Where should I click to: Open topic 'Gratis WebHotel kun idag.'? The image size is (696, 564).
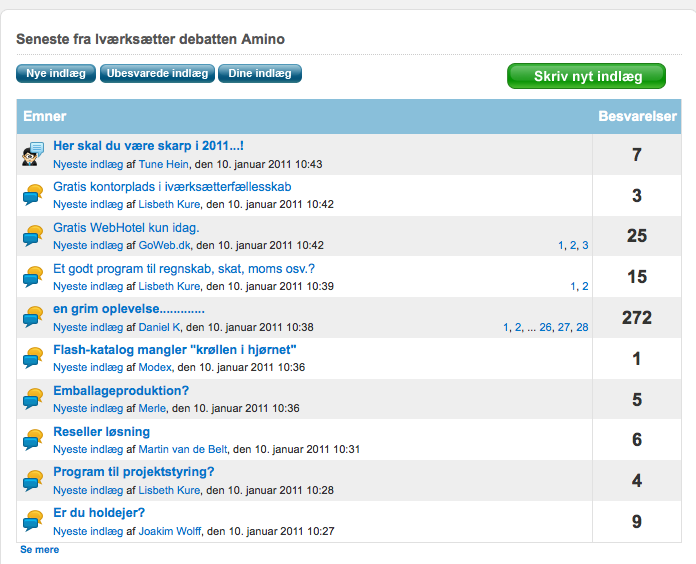(x=126, y=228)
